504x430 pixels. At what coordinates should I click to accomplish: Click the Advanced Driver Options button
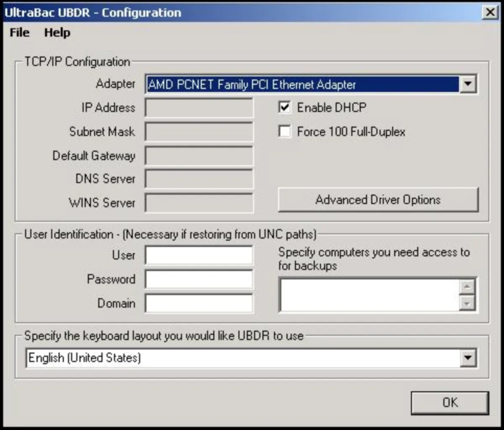(378, 200)
